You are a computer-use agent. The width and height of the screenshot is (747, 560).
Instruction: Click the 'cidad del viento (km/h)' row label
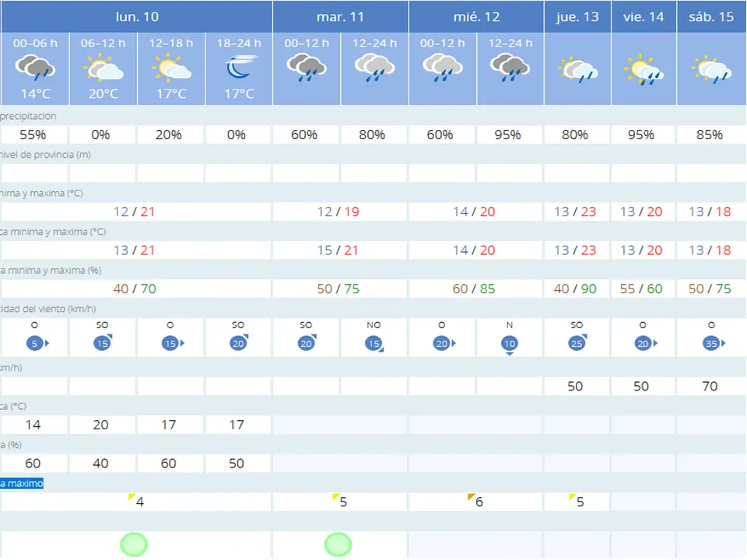[48, 309]
